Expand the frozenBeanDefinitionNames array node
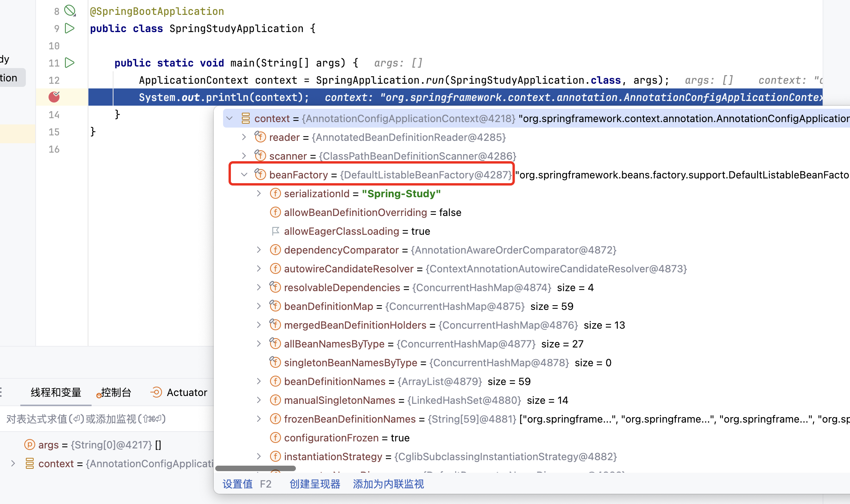The width and height of the screenshot is (850, 504). click(x=259, y=419)
